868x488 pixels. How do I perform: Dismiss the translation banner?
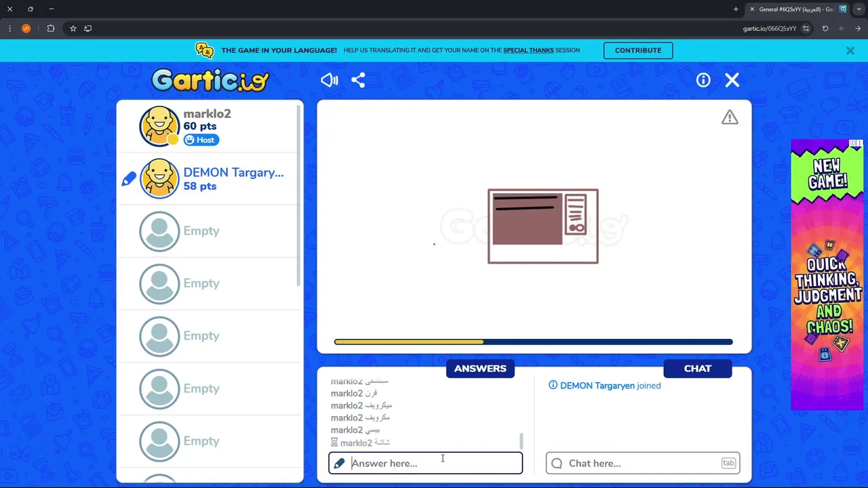(850, 50)
